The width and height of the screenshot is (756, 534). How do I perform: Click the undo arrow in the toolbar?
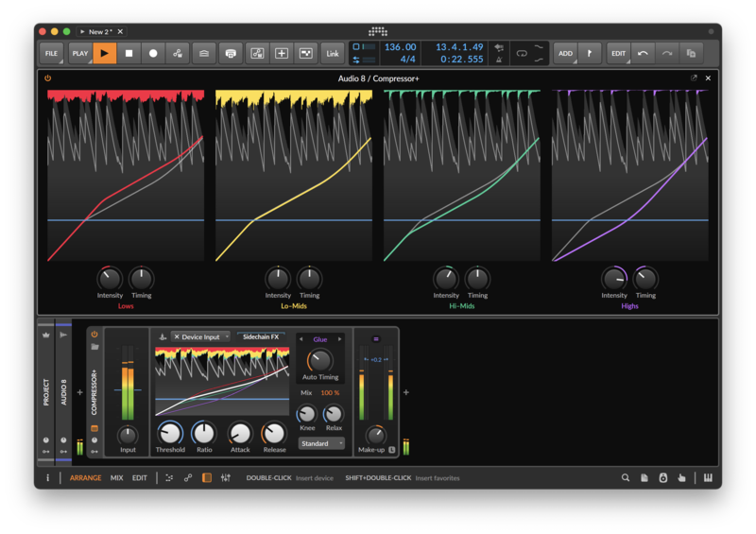click(643, 53)
